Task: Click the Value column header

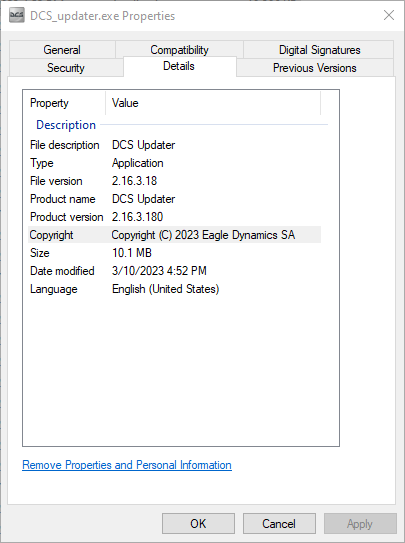Action: pyautogui.click(x=213, y=103)
